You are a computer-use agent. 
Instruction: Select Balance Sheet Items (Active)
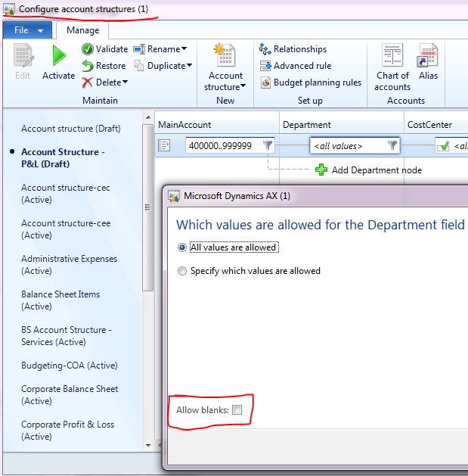point(60,300)
